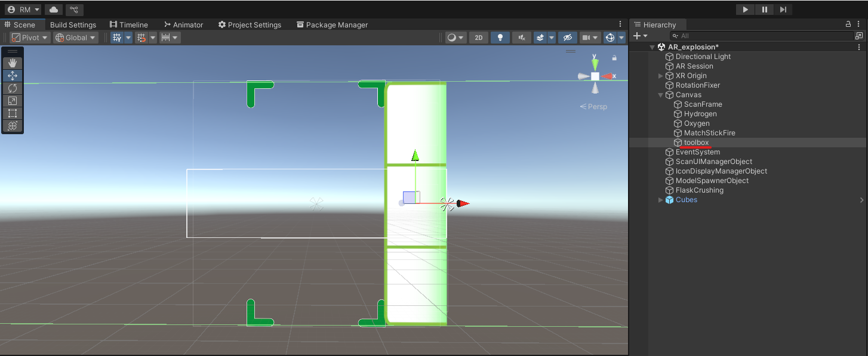Open the Pivot handle position dropdown

click(x=30, y=38)
